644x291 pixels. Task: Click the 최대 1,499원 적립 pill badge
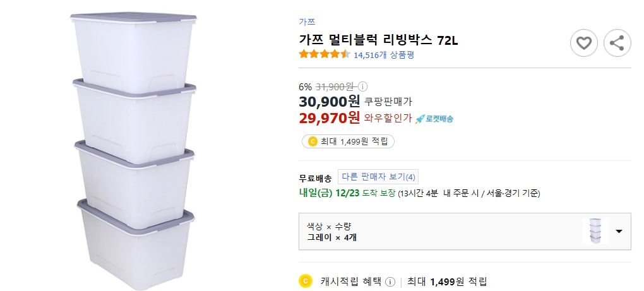349,141
